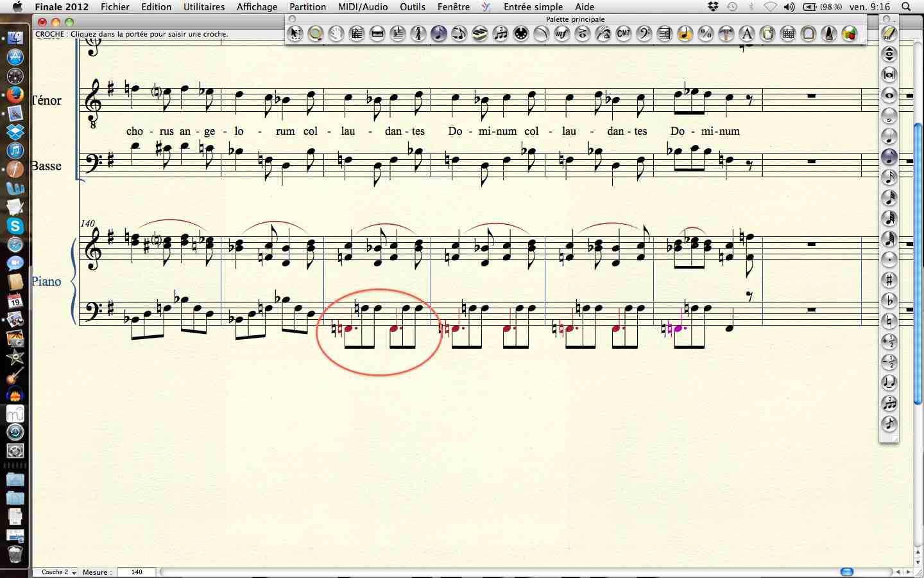Activate the Eraser tool in side palette

tap(889, 33)
